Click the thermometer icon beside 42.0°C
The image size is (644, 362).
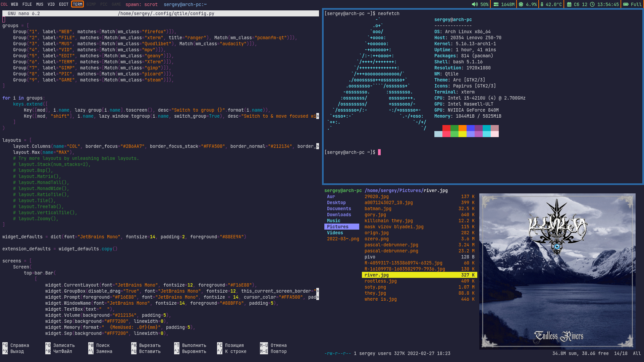[x=542, y=4]
